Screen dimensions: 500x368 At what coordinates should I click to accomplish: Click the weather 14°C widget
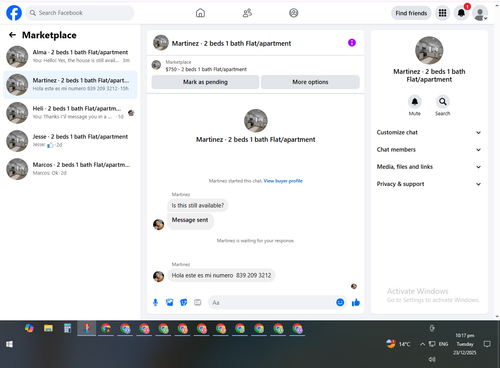click(398, 344)
